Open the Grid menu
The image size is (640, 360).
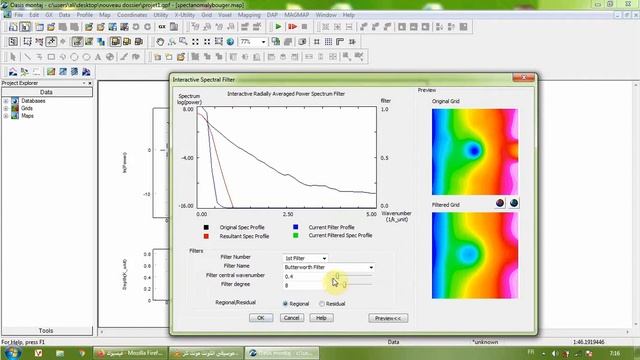click(x=207, y=15)
